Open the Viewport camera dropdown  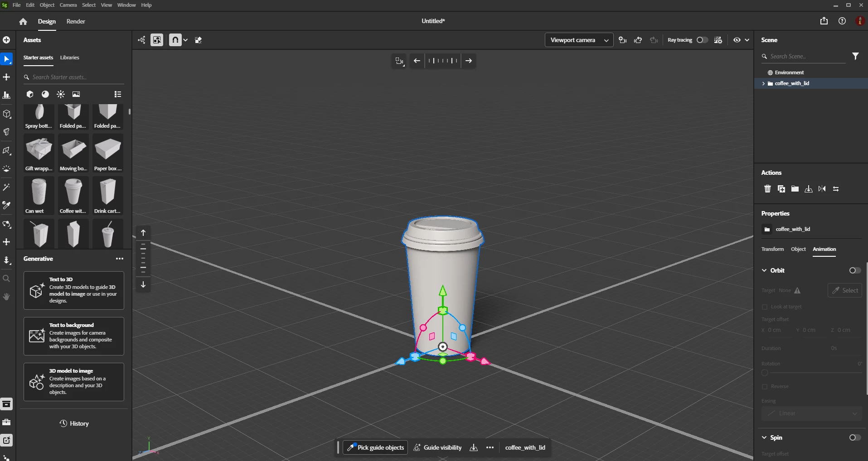579,40
